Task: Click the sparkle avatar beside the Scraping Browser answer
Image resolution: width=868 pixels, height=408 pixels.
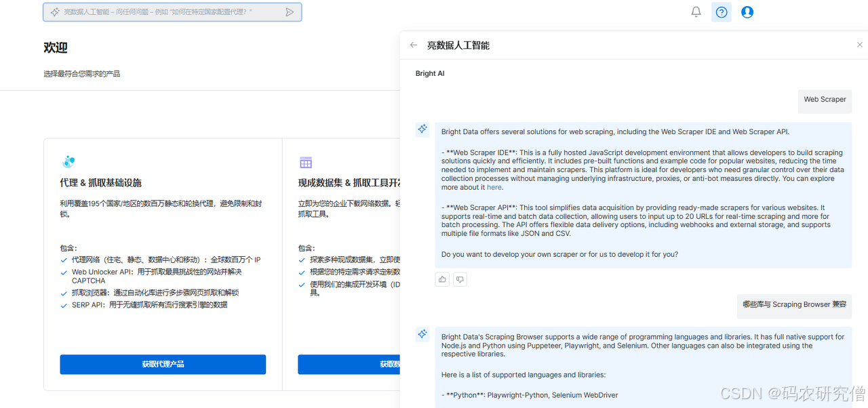Action: coord(422,333)
